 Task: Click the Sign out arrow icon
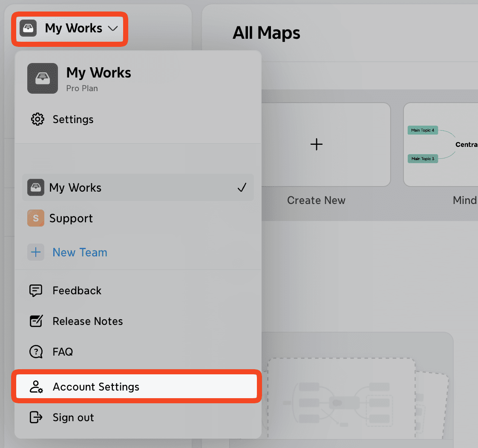point(36,417)
